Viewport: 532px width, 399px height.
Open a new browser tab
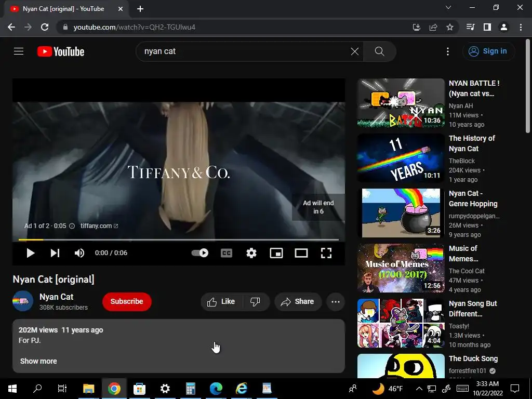pyautogui.click(x=140, y=9)
